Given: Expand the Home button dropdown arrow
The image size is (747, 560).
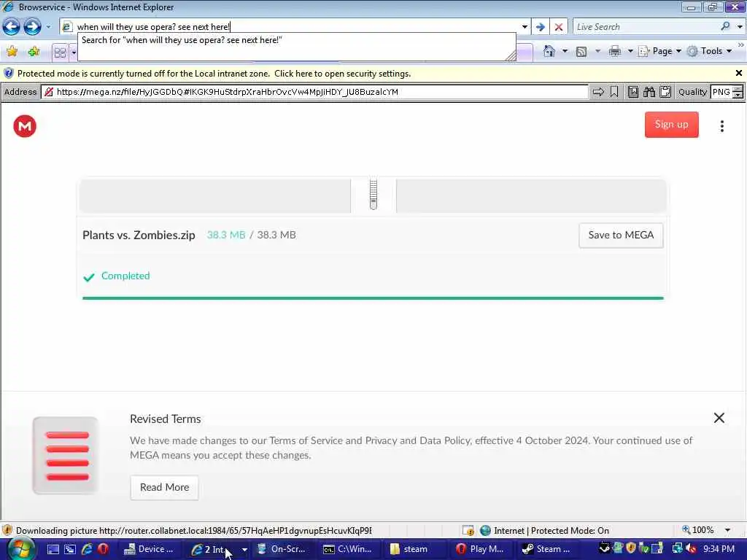Looking at the screenshot, I should (565, 51).
